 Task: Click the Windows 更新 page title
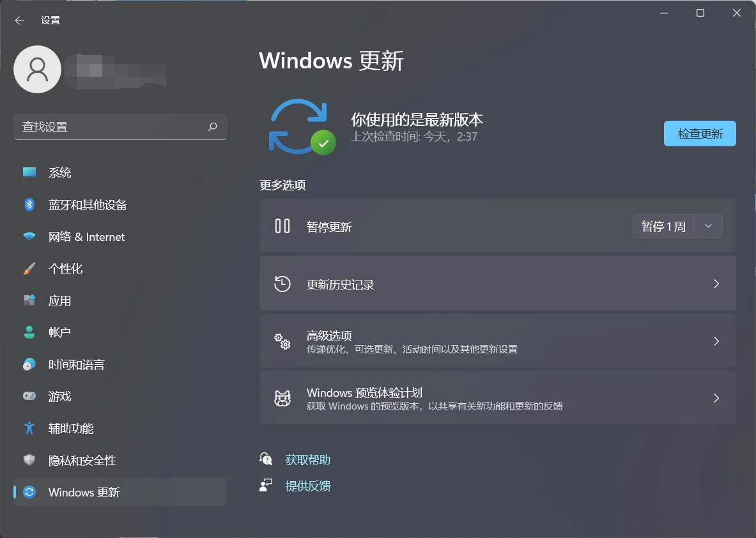tap(331, 61)
